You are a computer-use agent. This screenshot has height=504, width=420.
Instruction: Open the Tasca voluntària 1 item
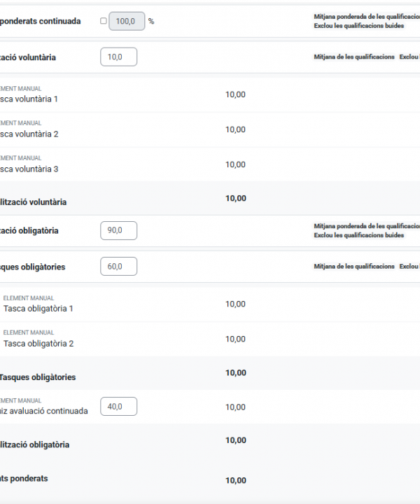pos(29,99)
